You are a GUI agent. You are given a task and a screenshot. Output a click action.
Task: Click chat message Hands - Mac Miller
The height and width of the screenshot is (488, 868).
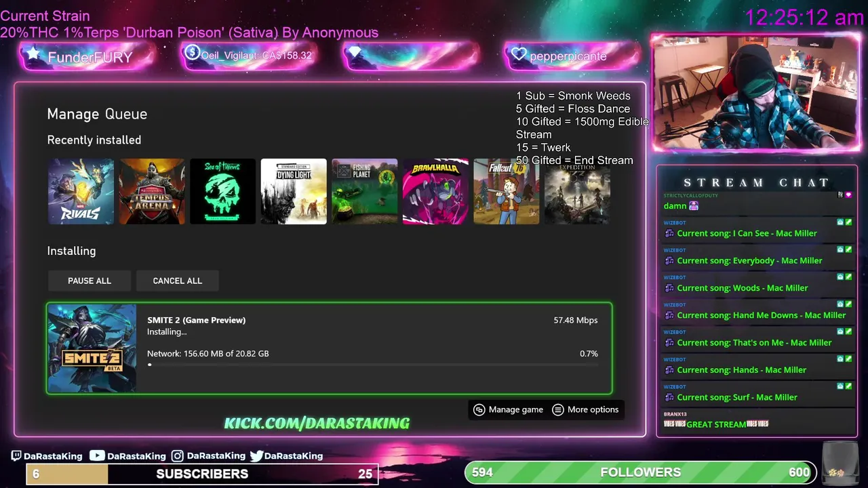pyautogui.click(x=741, y=369)
